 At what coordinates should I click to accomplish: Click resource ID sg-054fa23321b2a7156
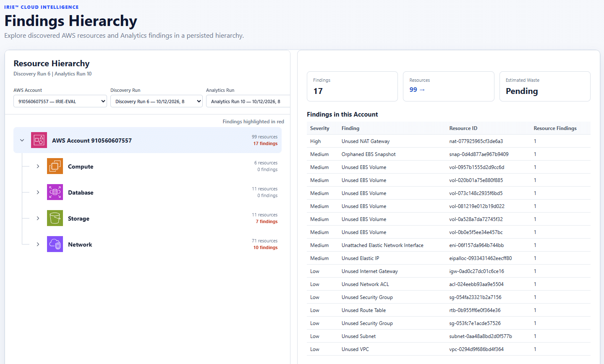coord(475,297)
